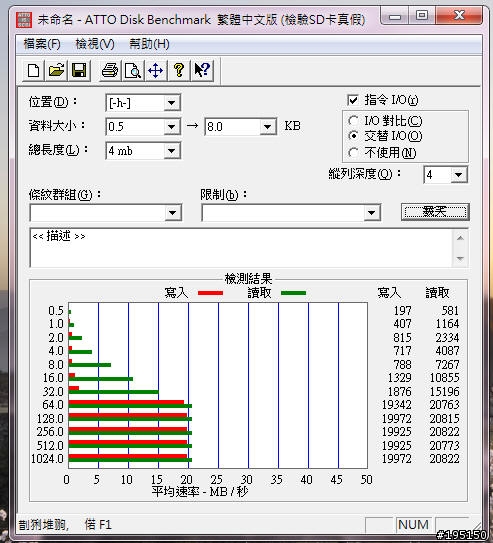This screenshot has height=543, width=493.
Task: Expand the 限制 dropdown
Action: point(371,213)
